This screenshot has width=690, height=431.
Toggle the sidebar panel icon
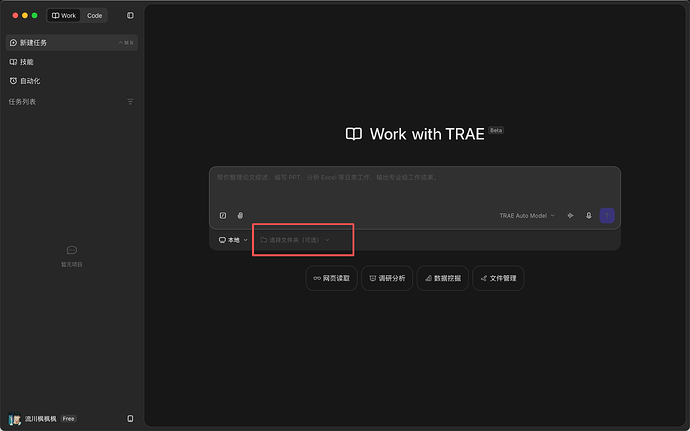130,15
